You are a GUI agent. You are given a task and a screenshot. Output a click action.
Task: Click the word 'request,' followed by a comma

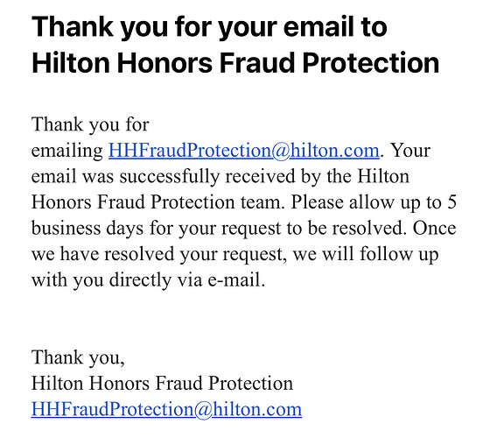255,255
